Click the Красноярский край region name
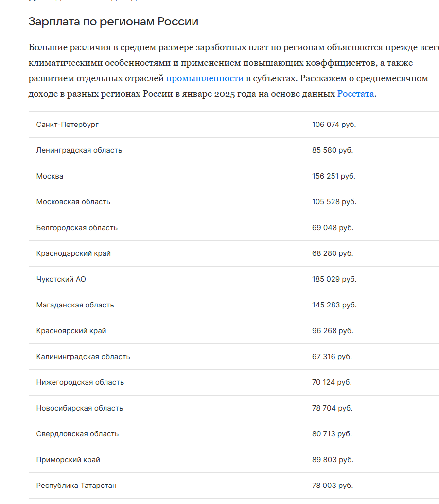 pyautogui.click(x=71, y=331)
